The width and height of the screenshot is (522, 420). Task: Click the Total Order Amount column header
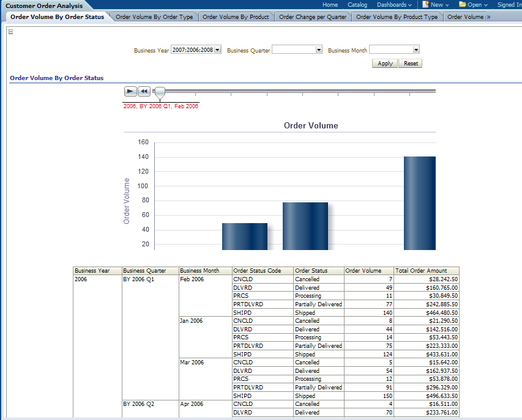(427, 271)
